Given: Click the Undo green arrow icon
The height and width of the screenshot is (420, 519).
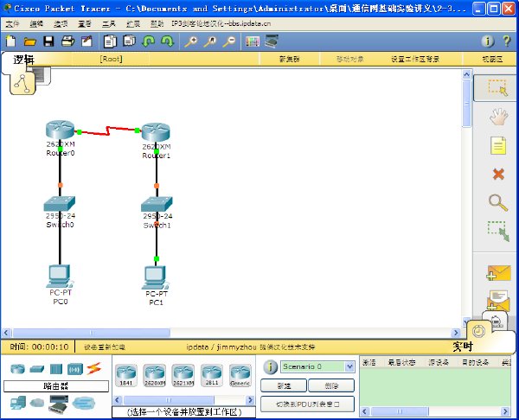Looking at the screenshot, I should click(148, 41).
